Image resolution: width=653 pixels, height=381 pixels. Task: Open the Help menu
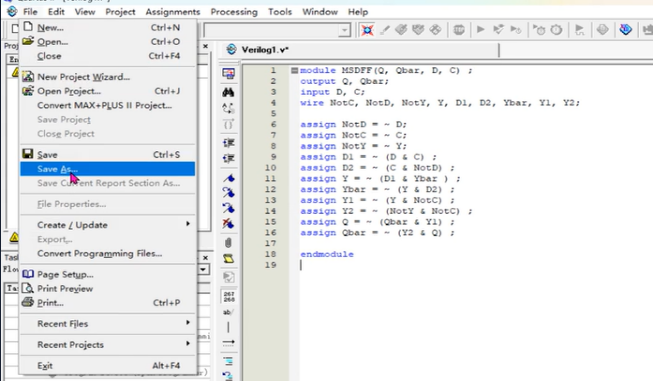click(x=358, y=12)
